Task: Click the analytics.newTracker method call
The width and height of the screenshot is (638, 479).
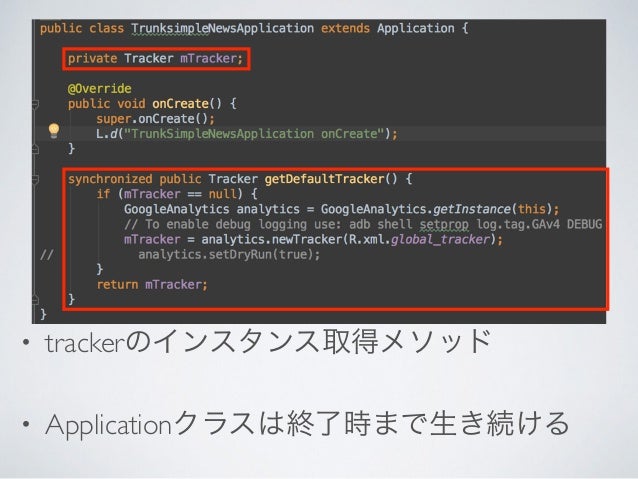Action: tap(273, 239)
